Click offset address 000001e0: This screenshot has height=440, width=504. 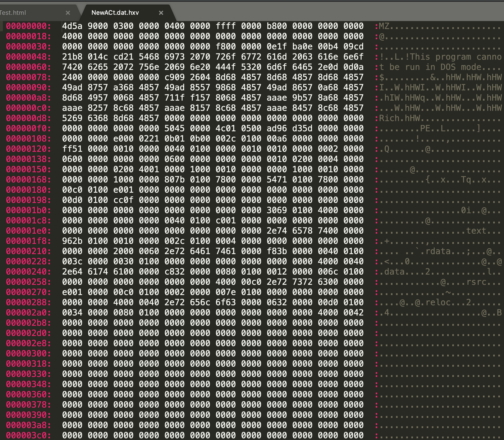[x=28, y=231]
